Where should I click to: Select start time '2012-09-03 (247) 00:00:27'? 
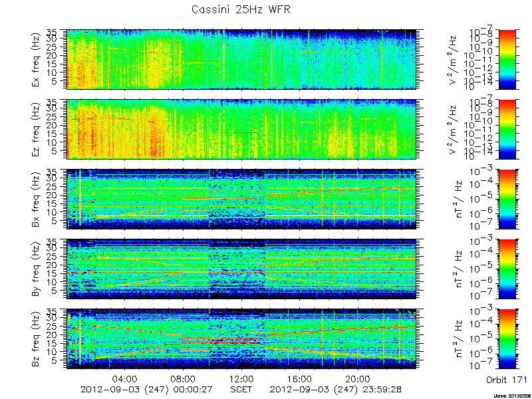147,389
